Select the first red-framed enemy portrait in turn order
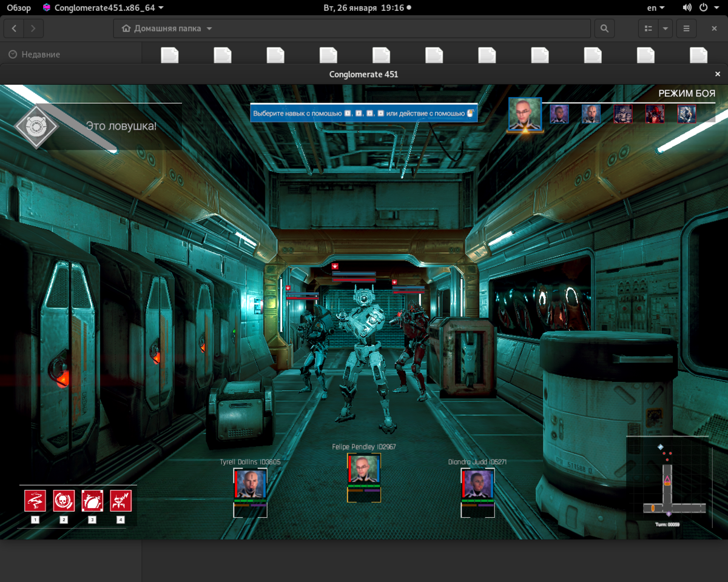 coord(623,114)
